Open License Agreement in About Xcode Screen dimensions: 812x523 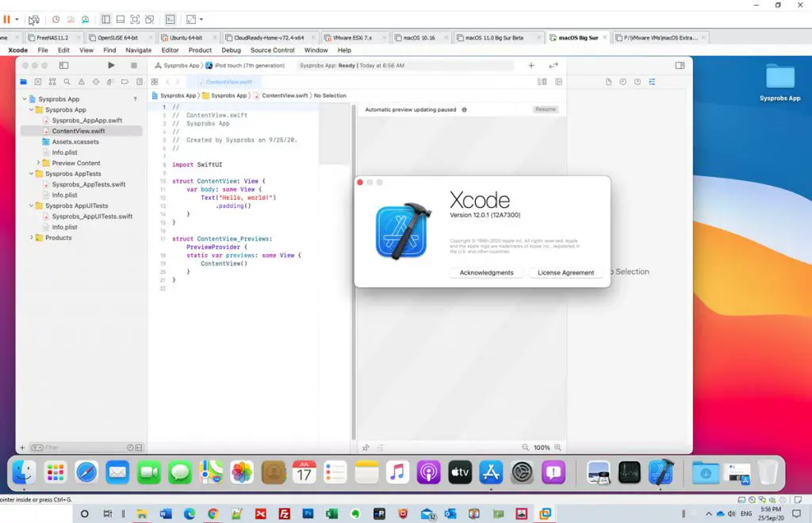pyautogui.click(x=565, y=273)
